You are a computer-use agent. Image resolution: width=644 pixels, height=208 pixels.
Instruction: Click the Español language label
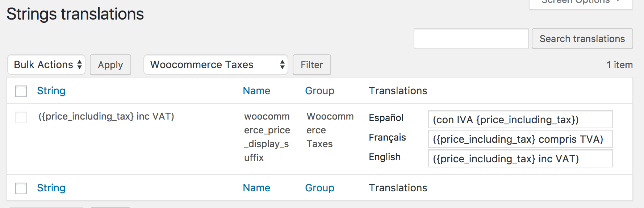point(386,118)
